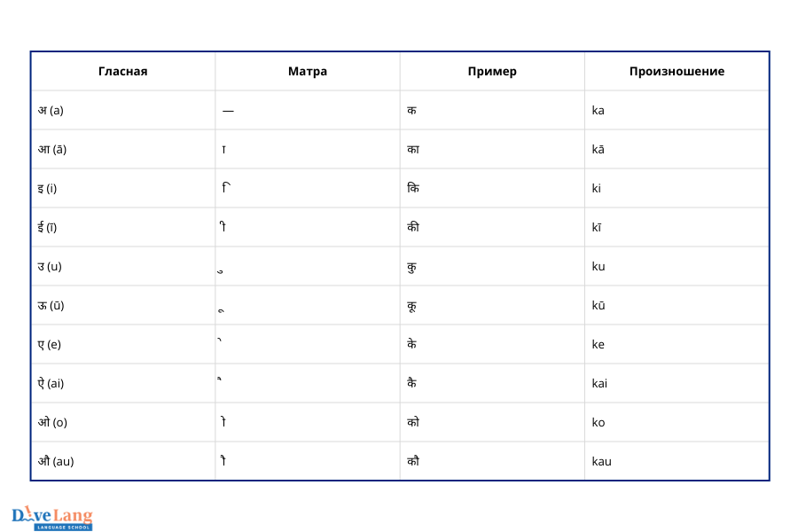The width and height of the screenshot is (798, 532).
Task: Click the Произношение column header
Action: tap(677, 71)
